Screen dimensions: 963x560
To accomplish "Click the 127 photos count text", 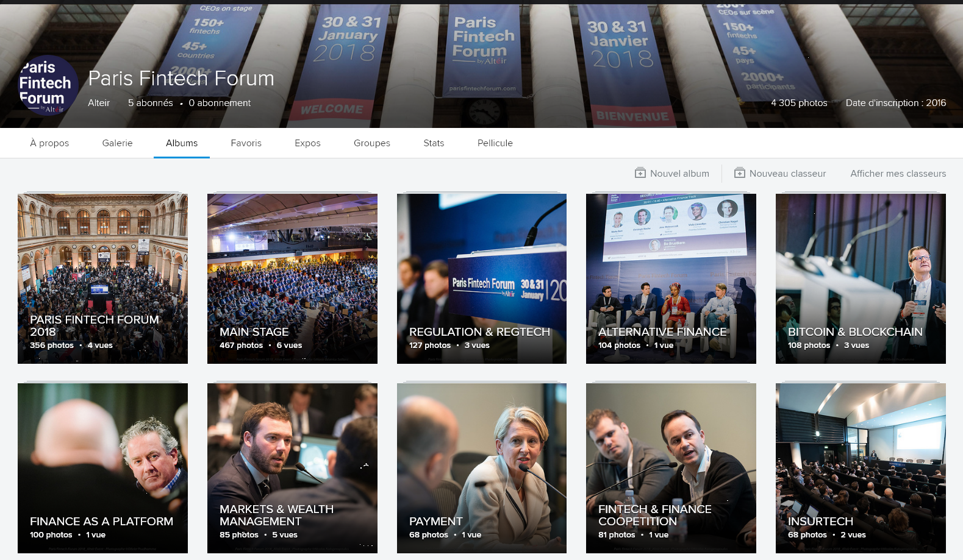I will pos(430,346).
